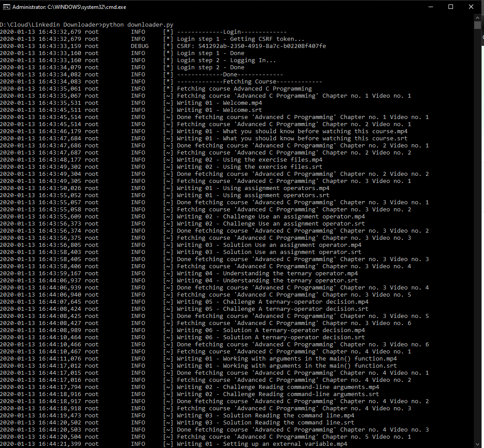Click the cmd.exe icon in the title bar

6,7
